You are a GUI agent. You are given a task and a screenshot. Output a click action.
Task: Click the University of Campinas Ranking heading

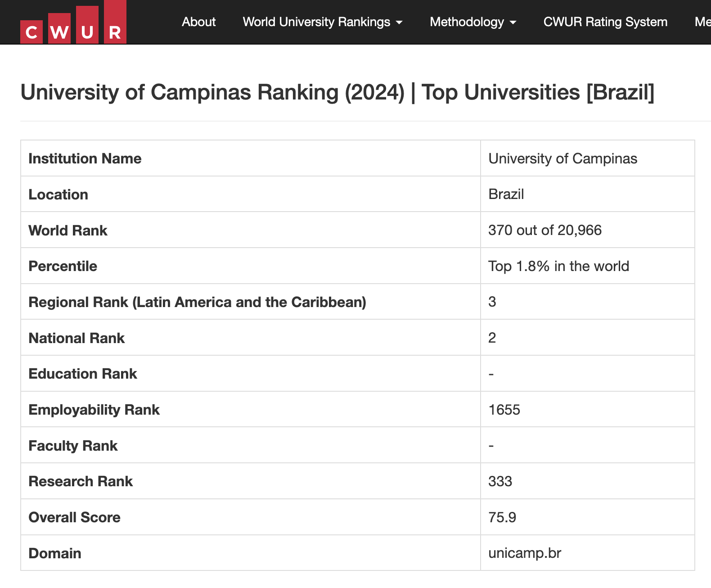click(337, 92)
